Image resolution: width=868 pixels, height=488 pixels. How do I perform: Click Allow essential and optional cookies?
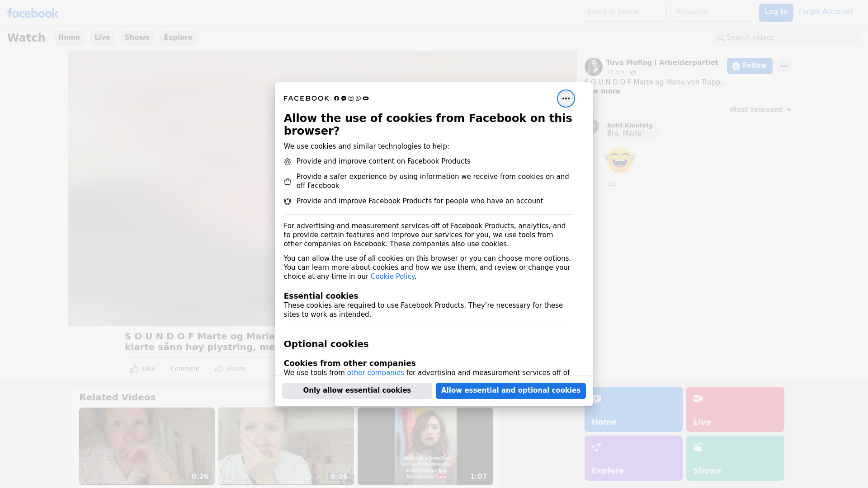511,391
